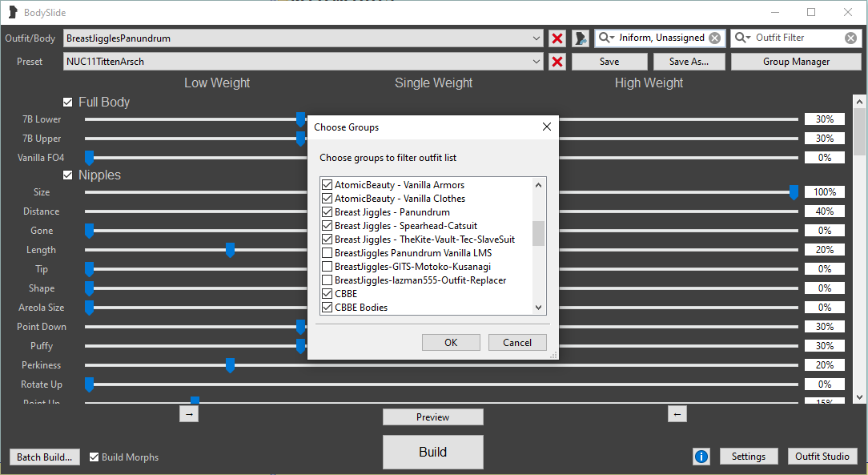Open the group filter search magnifier menu
This screenshot has width=868, height=475.
click(606, 38)
